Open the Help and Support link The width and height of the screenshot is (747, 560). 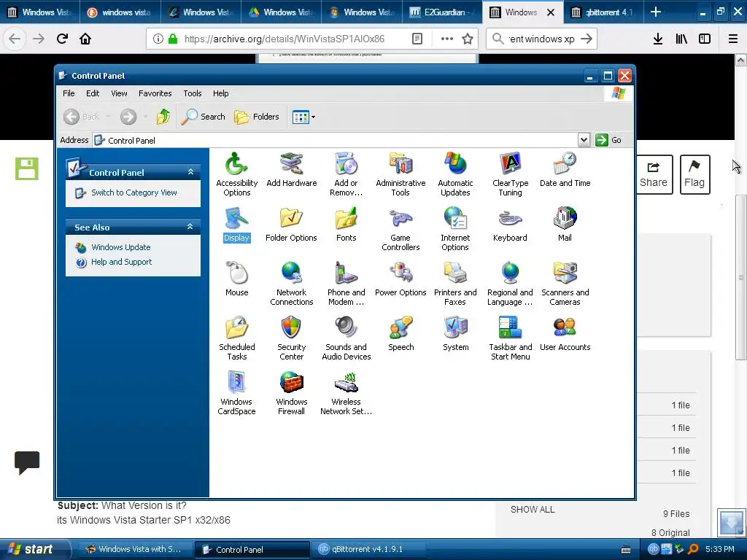pyautogui.click(x=122, y=262)
